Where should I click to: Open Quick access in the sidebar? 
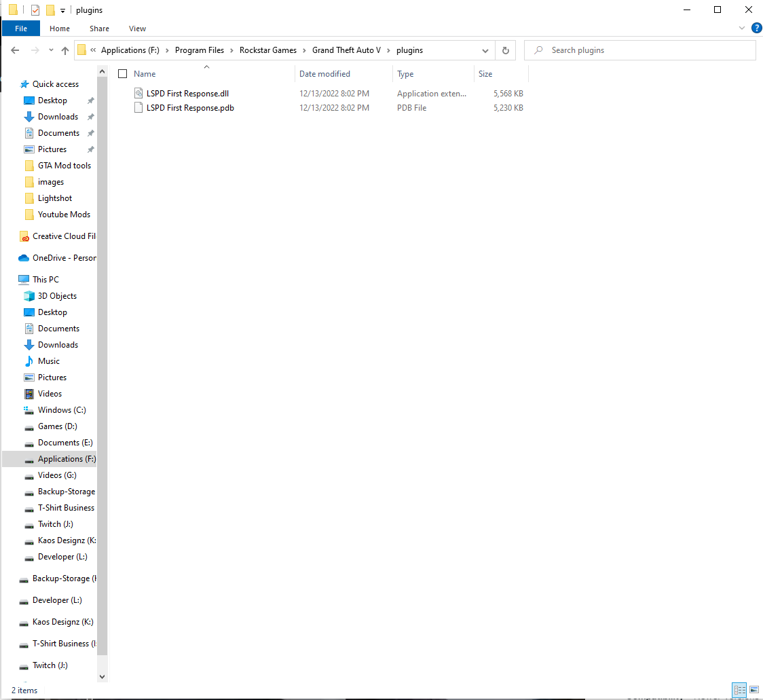[56, 84]
